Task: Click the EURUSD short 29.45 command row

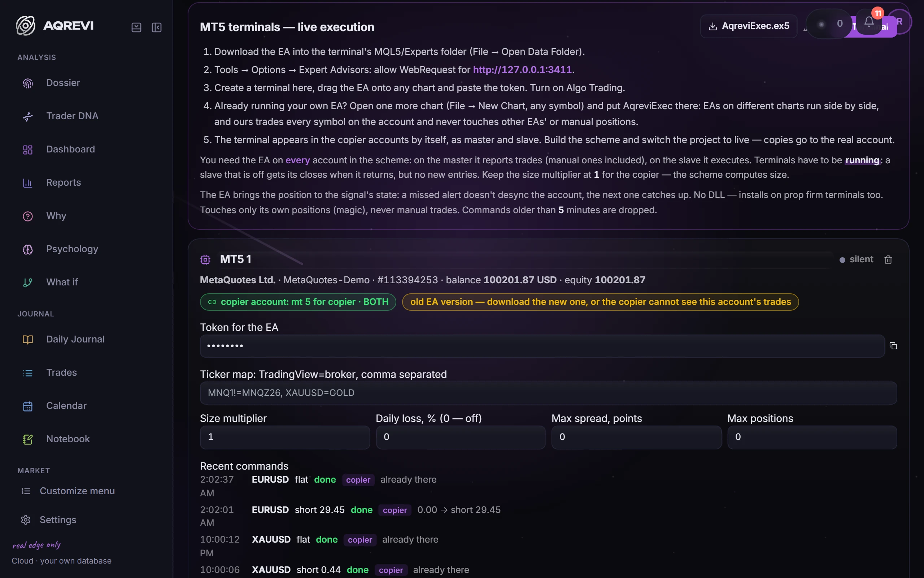Action: coord(548,516)
